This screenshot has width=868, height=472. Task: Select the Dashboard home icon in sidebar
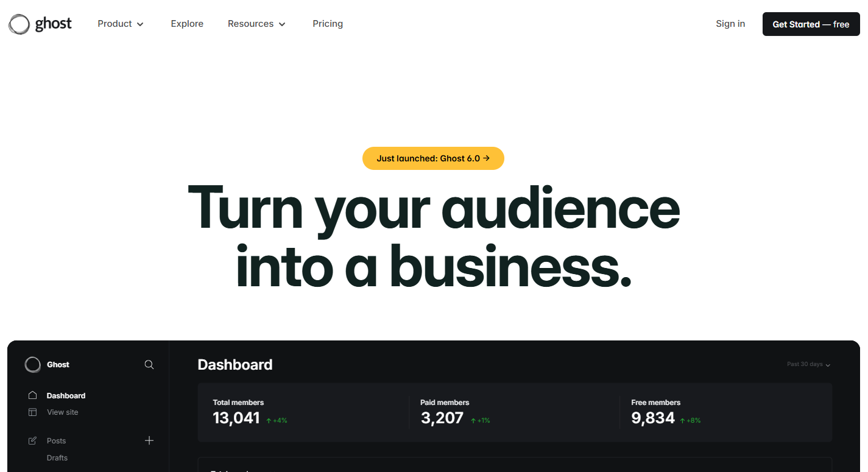coord(33,395)
